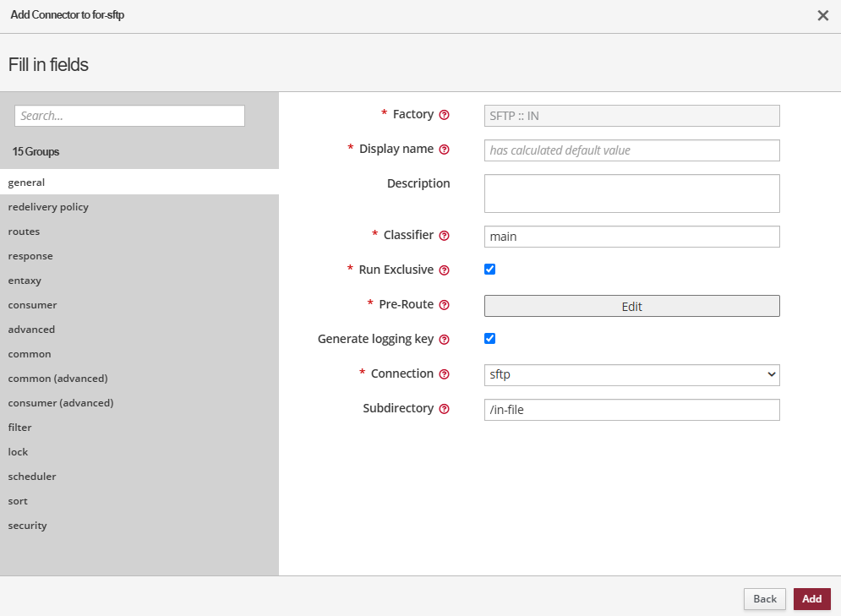Open Subdirectory help icon
841x616 pixels.
click(x=445, y=409)
